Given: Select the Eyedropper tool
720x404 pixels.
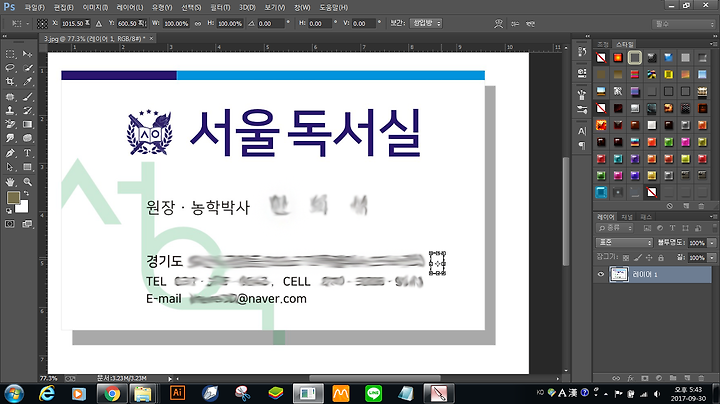Looking at the screenshot, I should click(28, 82).
